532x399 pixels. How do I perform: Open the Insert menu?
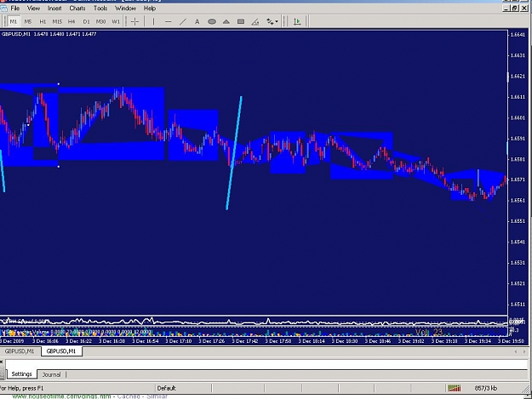click(54, 9)
